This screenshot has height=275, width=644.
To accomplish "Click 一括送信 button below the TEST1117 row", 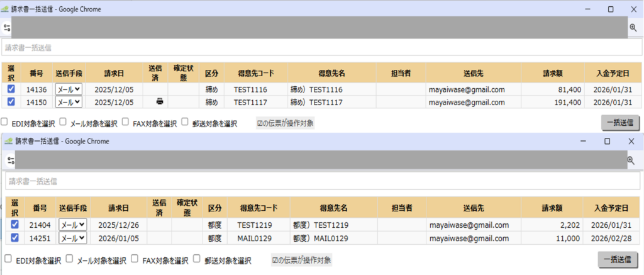I will tap(621, 123).
